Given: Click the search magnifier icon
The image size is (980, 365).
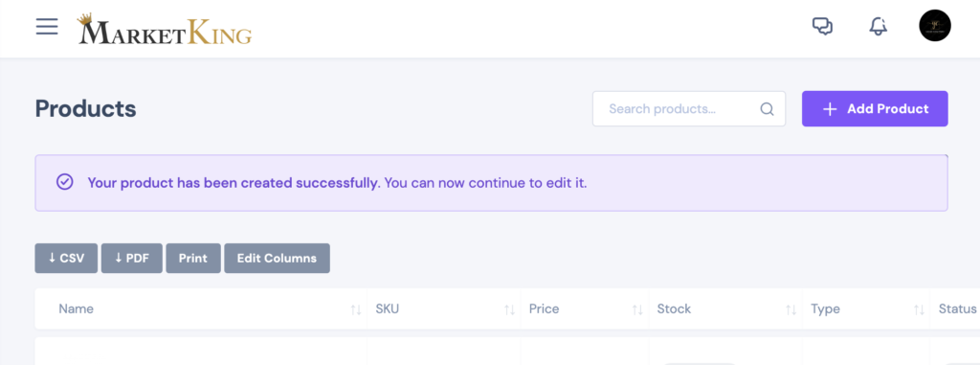Looking at the screenshot, I should point(767,109).
